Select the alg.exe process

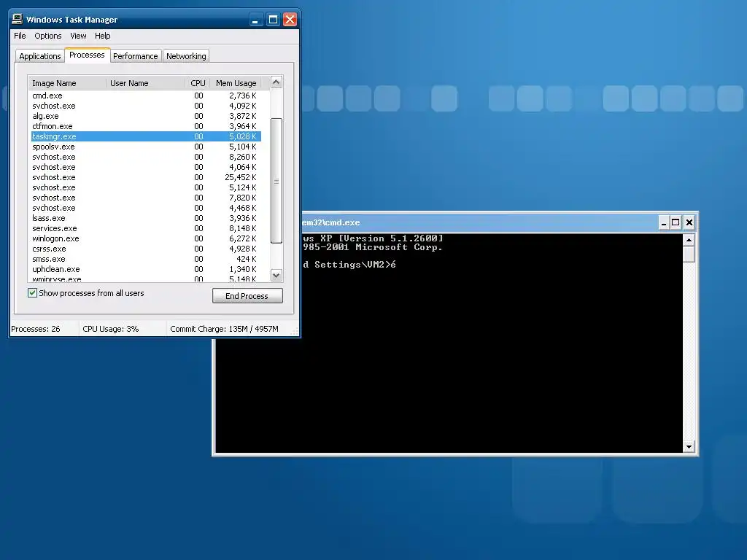click(146, 116)
